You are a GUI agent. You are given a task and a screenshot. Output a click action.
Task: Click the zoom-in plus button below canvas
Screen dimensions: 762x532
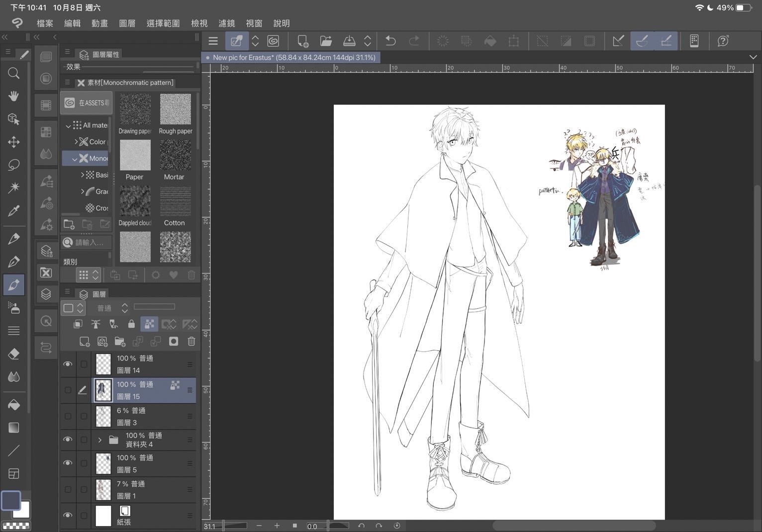(277, 526)
